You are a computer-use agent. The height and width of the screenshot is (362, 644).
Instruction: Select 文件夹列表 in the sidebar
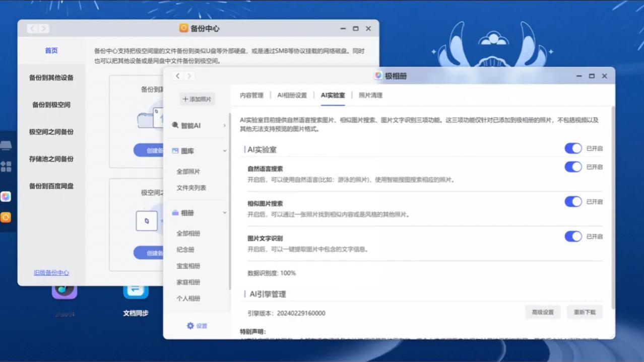pyautogui.click(x=191, y=188)
